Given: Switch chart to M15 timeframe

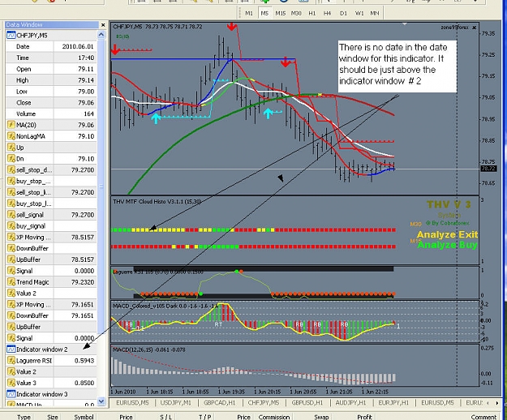Looking at the screenshot, I should pos(281,13).
